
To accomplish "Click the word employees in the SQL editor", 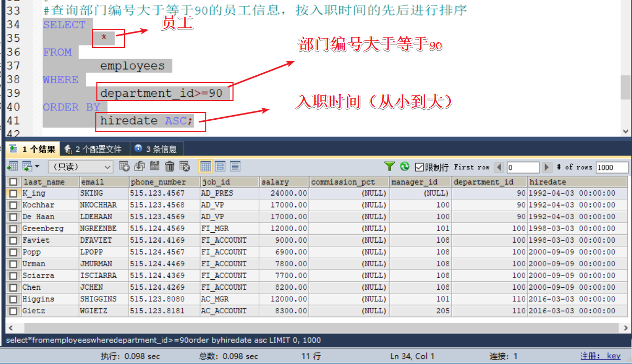I will pyautogui.click(x=132, y=66).
